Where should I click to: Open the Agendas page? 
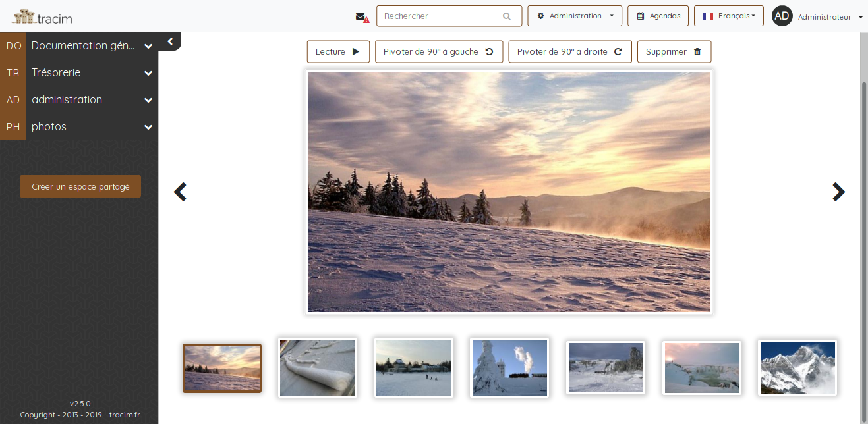(x=658, y=16)
